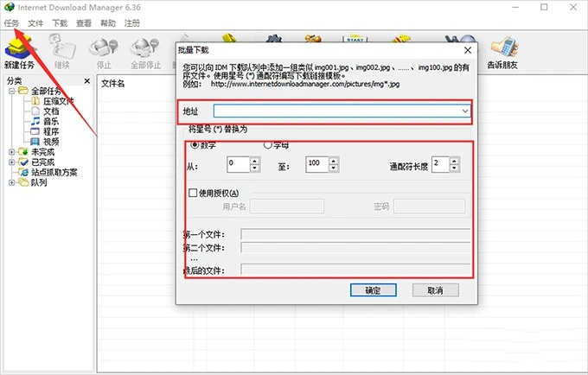The image size is (588, 375).
Task: Select the 数字 radio button
Action: [x=195, y=144]
